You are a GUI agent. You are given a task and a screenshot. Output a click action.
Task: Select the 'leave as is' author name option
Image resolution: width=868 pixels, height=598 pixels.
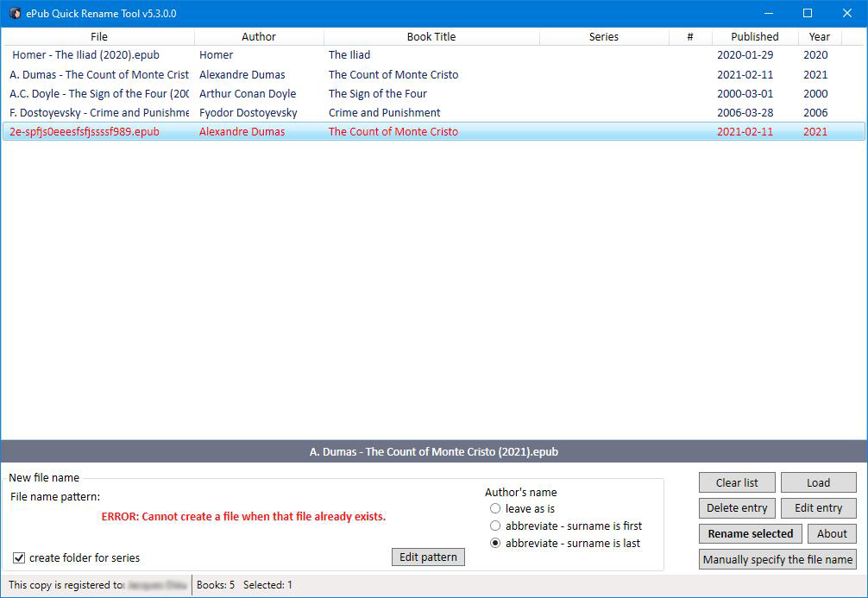coord(496,509)
